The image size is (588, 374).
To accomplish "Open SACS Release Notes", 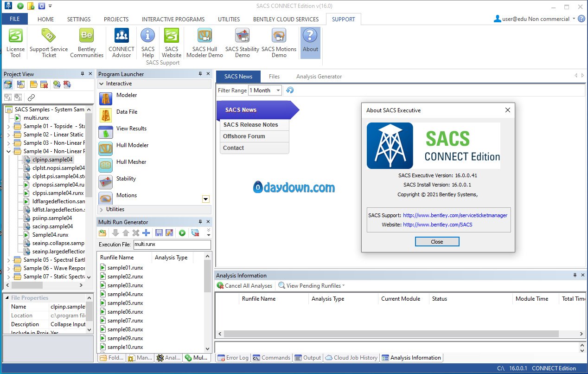I will [251, 125].
